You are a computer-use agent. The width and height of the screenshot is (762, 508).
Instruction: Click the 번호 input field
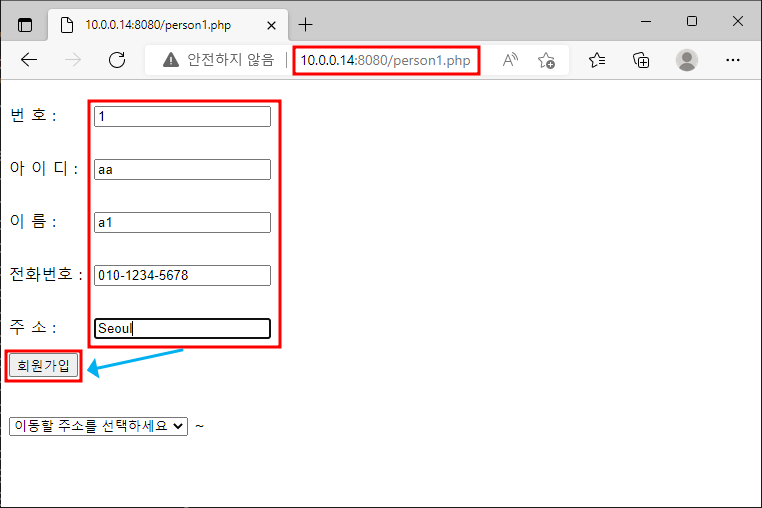pyautogui.click(x=182, y=117)
